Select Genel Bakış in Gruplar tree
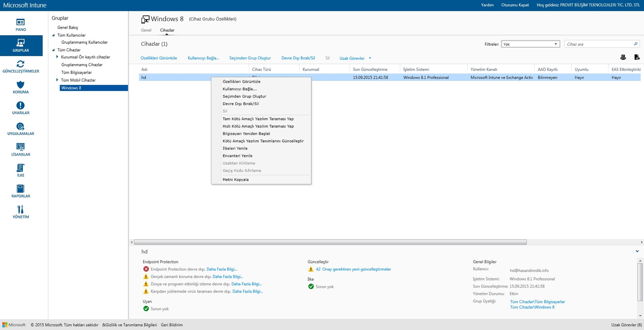This screenshot has height=330, width=644. pyautogui.click(x=67, y=27)
